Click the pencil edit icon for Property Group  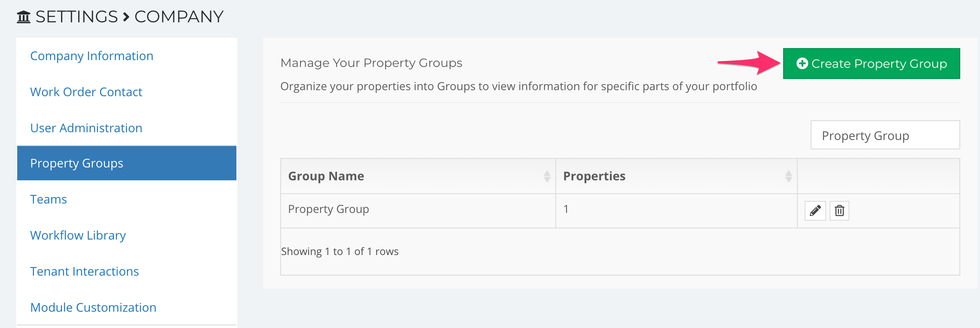pos(815,211)
